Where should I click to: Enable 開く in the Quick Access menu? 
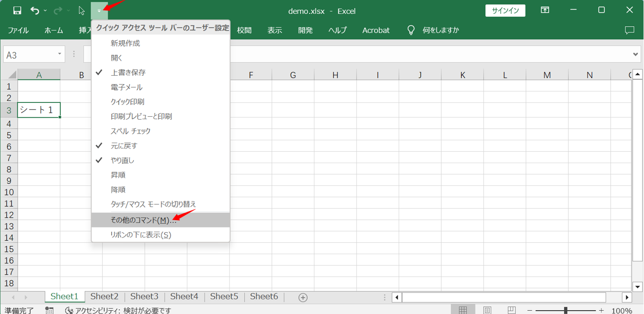click(161, 58)
